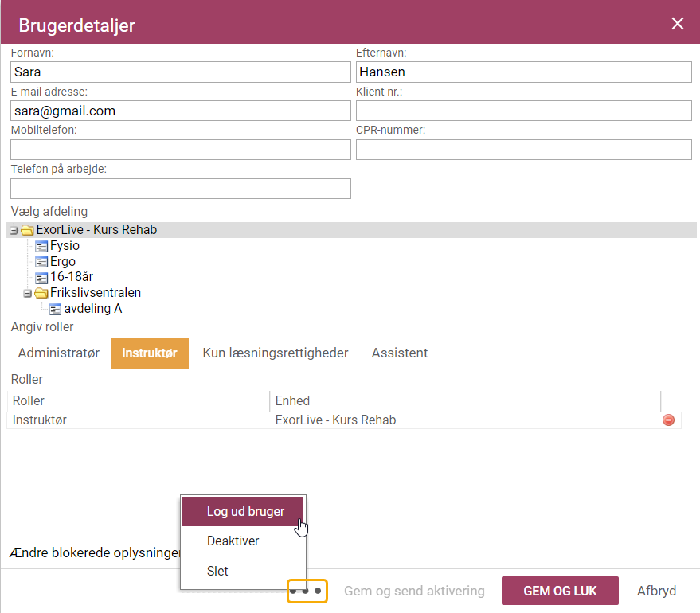Click the Afbryd button
Screen dimensions: 700x613
(656, 591)
